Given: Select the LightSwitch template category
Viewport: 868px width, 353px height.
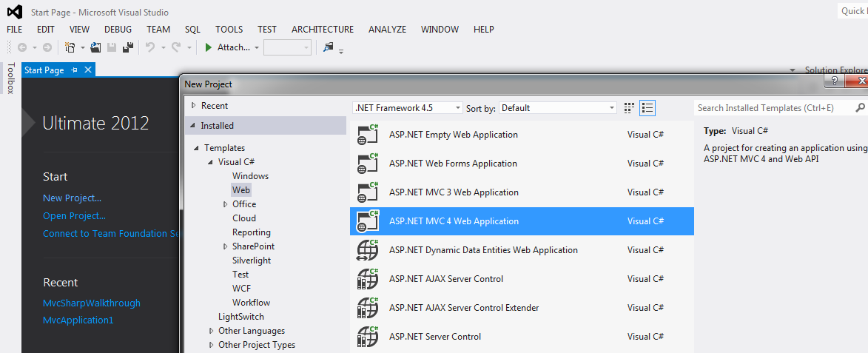Looking at the screenshot, I should click(241, 317).
